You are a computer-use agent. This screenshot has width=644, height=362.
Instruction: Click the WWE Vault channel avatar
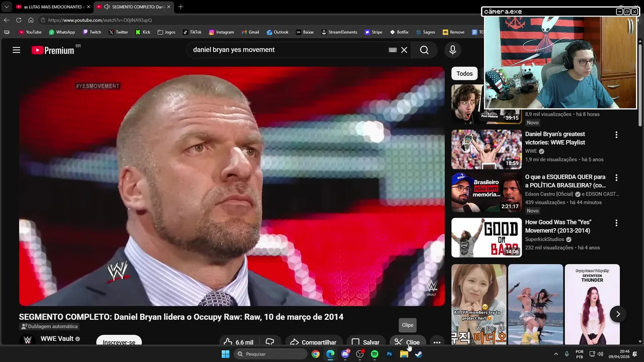27,340
